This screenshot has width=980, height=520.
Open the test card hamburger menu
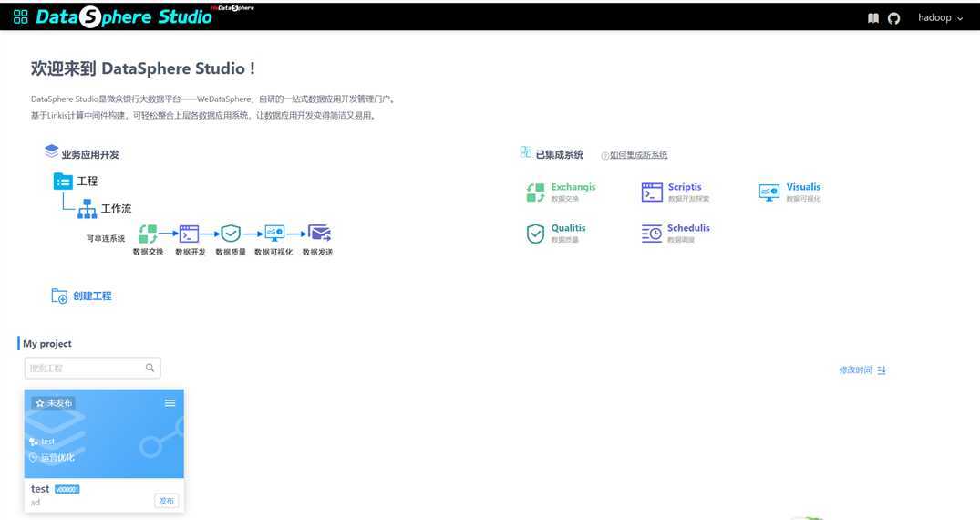click(x=170, y=403)
